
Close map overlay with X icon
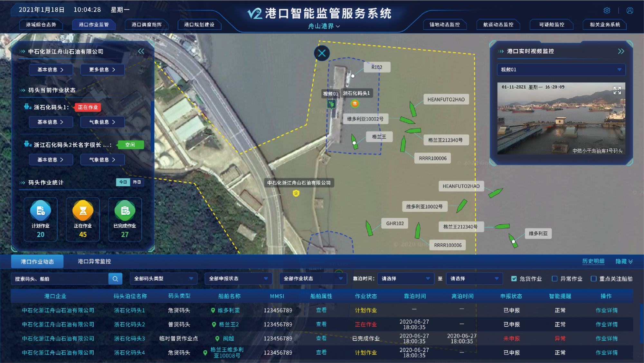322,53
